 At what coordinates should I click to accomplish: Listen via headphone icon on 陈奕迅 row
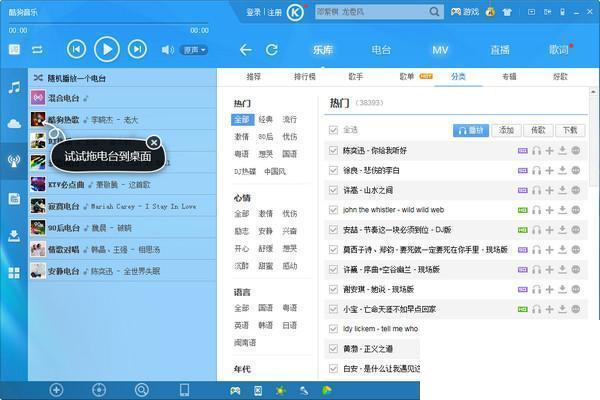[536, 150]
